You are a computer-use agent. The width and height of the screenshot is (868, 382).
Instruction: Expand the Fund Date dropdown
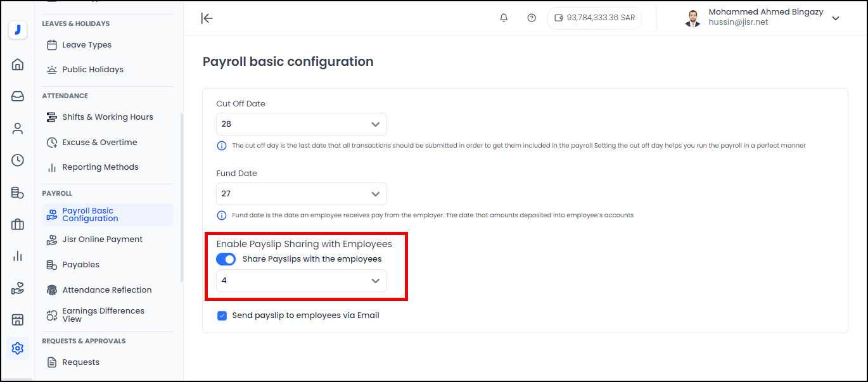coord(301,193)
